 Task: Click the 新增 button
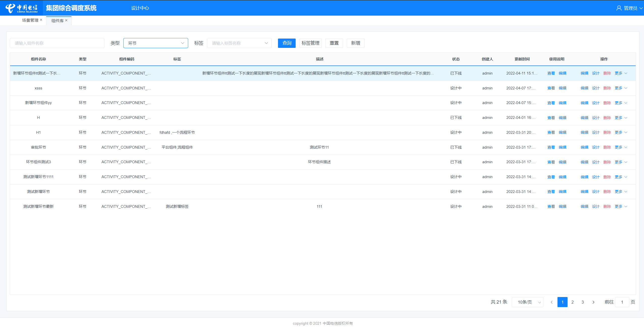pos(356,43)
